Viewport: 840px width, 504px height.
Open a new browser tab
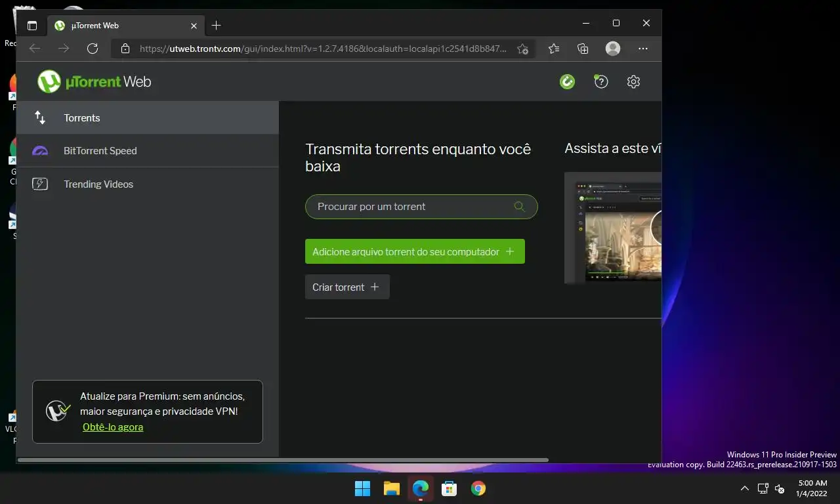(217, 26)
